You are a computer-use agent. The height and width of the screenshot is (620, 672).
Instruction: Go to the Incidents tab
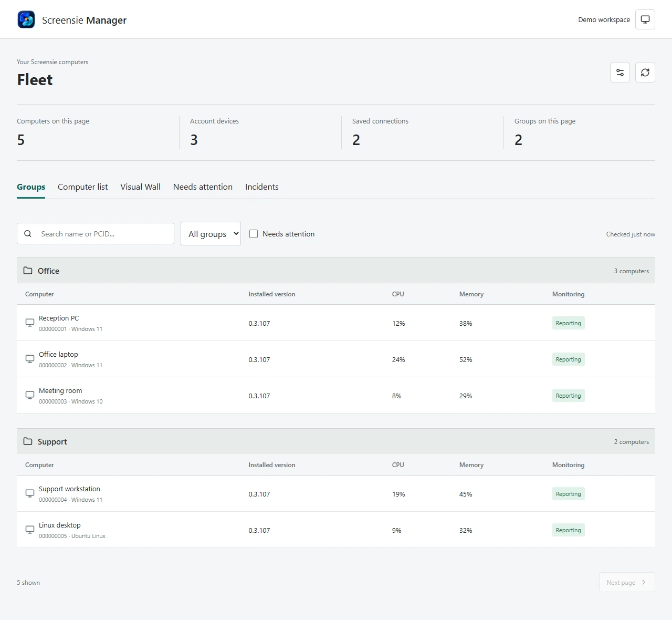262,187
